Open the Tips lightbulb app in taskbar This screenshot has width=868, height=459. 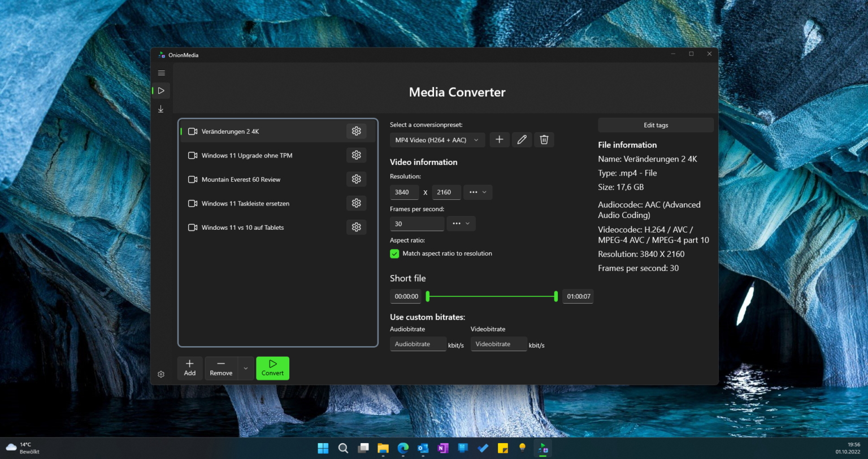click(x=523, y=448)
